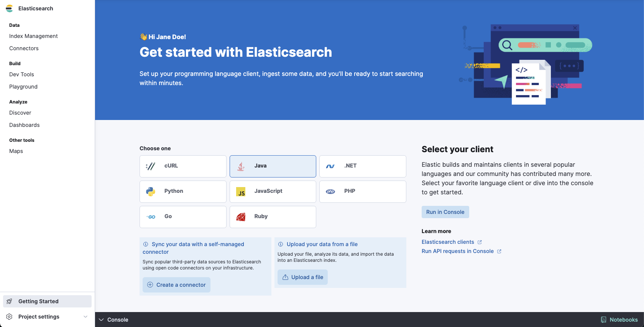Screen dimensions: 644x327
Task: Click the Upload a file button
Action: pyautogui.click(x=302, y=277)
